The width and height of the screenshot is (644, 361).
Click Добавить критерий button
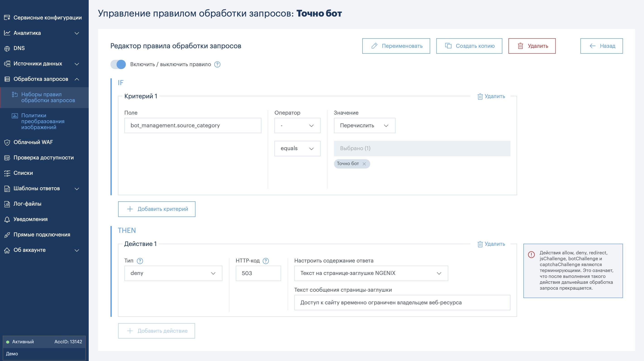click(x=157, y=209)
